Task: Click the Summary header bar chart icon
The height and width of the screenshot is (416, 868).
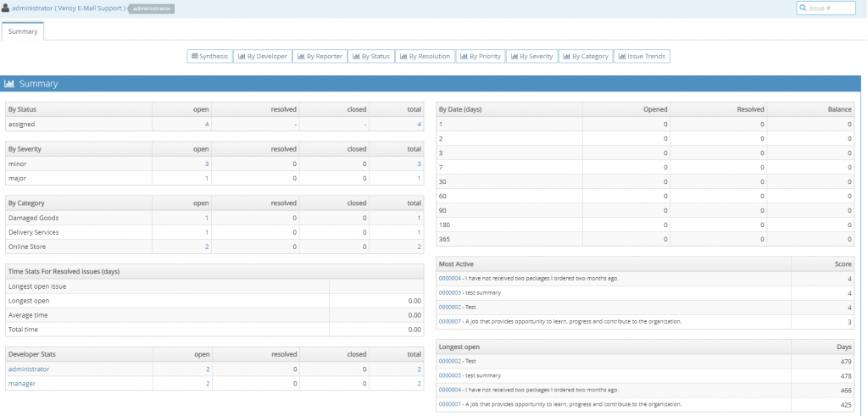Action: tap(9, 84)
